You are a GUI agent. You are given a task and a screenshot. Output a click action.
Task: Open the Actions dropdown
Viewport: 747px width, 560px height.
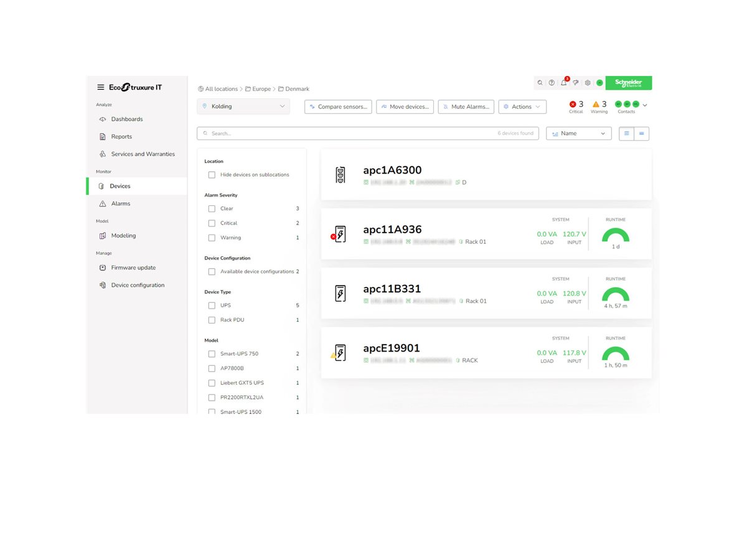tap(522, 106)
